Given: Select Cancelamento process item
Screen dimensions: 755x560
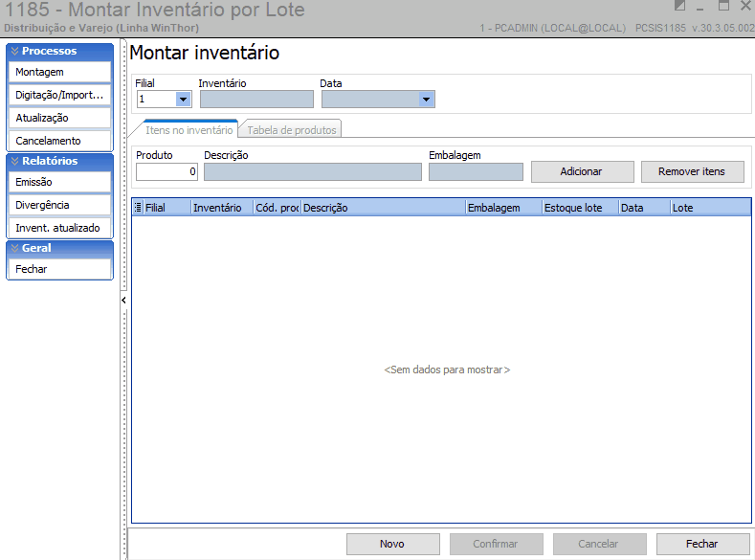Looking at the screenshot, I should pos(59,141).
